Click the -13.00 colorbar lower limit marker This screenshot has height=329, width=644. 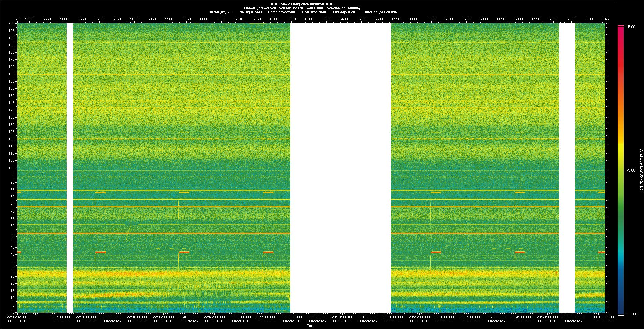click(x=632, y=314)
